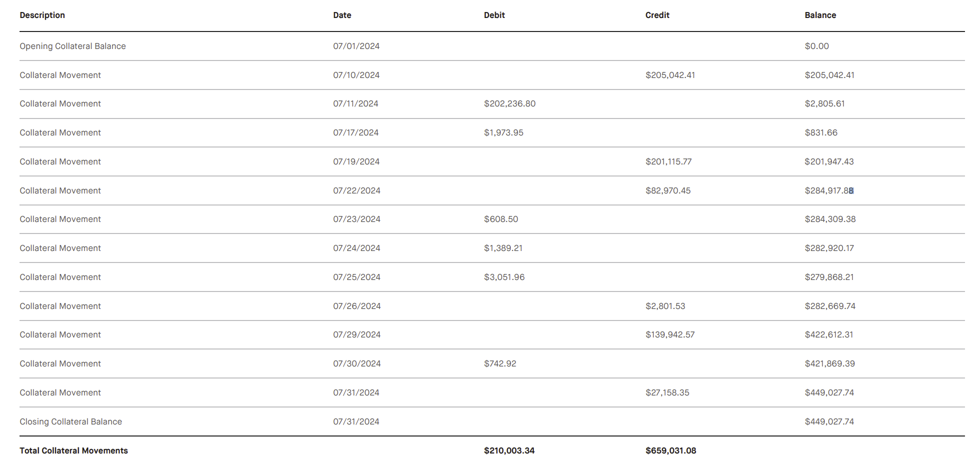Click the $742.92 debit on 07/30/2024
980x458 pixels.
click(500, 363)
